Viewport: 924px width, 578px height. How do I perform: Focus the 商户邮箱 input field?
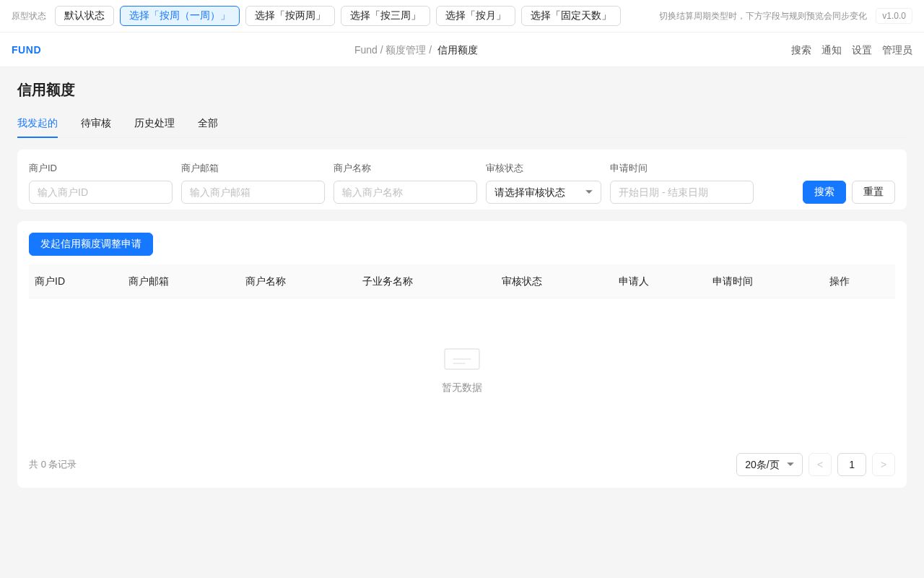[x=253, y=192]
